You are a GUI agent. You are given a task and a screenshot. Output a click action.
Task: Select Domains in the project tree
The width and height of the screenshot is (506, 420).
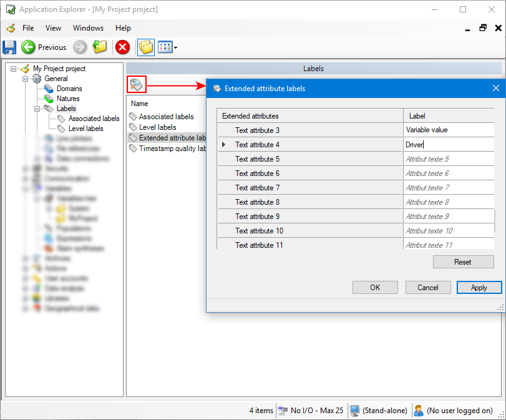coord(69,89)
